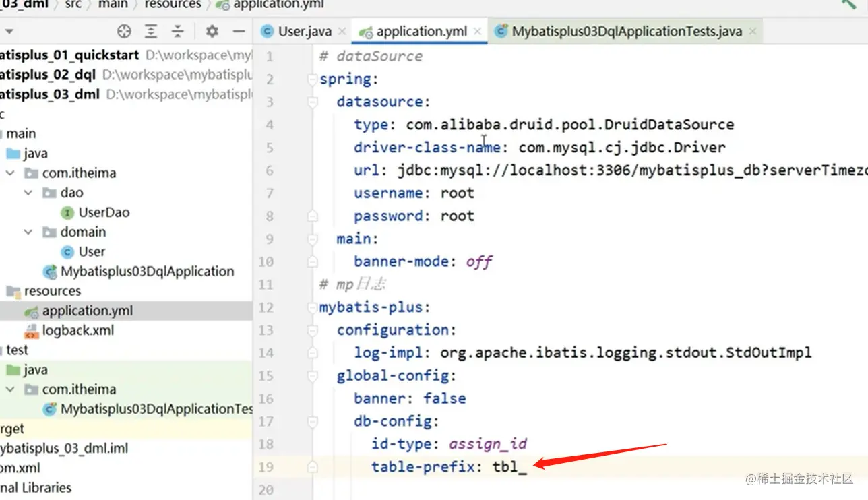Click the StdOutImpl log-impl value
This screenshot has width=868, height=500.
[x=626, y=352]
